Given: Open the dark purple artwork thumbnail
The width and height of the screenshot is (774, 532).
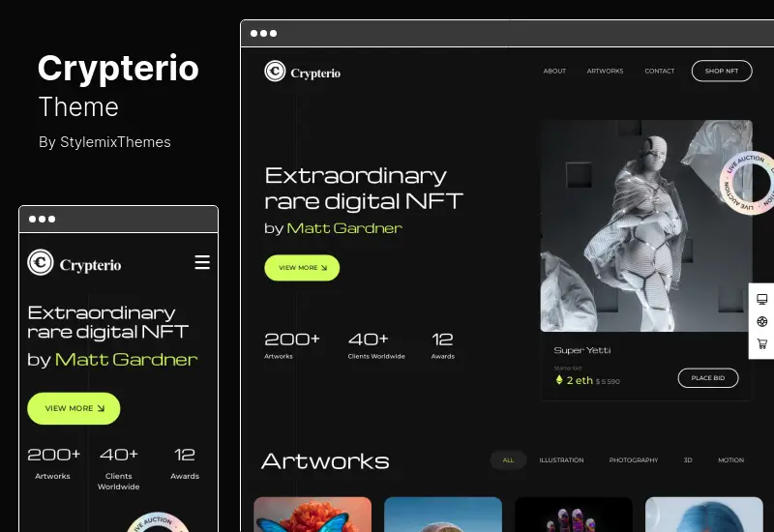Looking at the screenshot, I should [574, 515].
